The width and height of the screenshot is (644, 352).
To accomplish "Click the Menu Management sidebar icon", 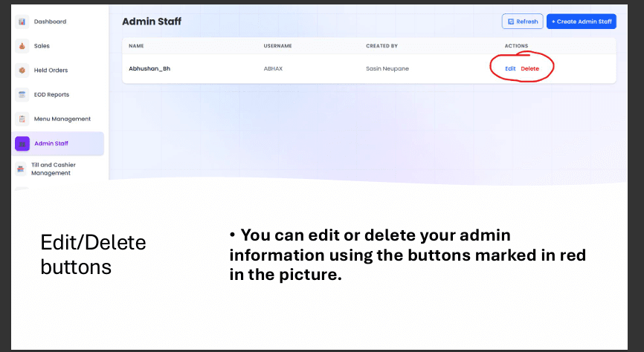I will click(x=22, y=119).
